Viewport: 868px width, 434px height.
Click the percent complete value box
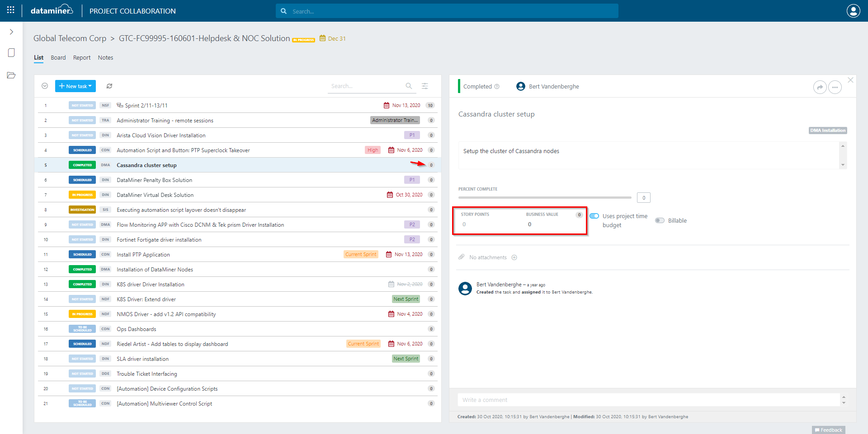[x=644, y=198]
